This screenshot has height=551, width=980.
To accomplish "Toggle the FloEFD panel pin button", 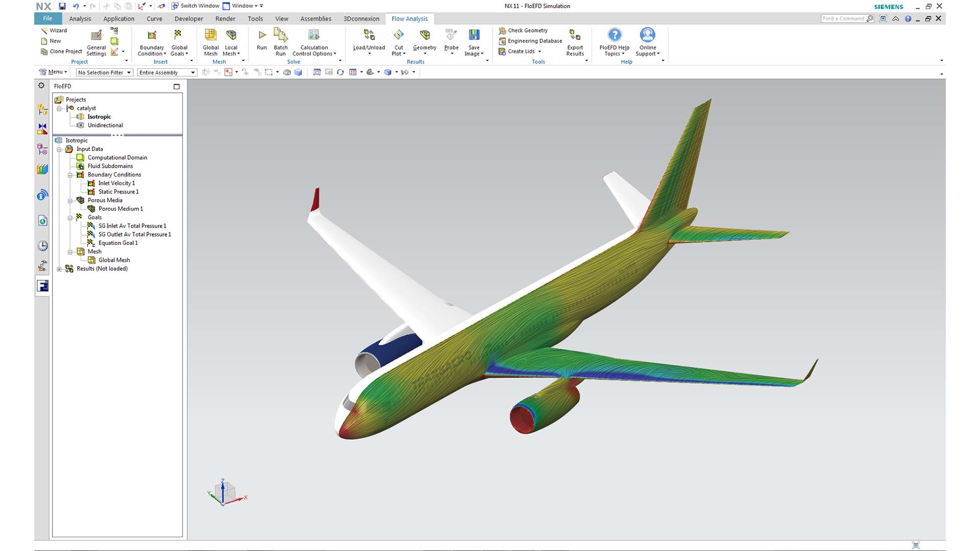I will click(176, 86).
